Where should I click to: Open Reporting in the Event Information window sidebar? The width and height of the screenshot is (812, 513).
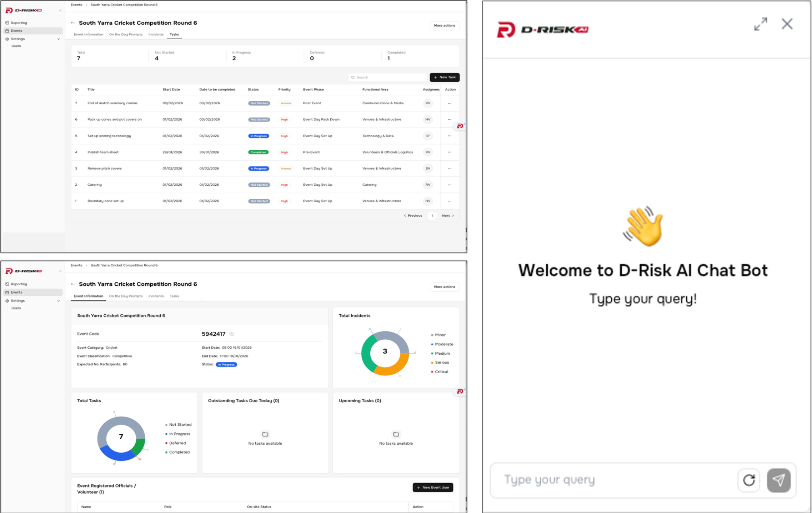pos(33,284)
